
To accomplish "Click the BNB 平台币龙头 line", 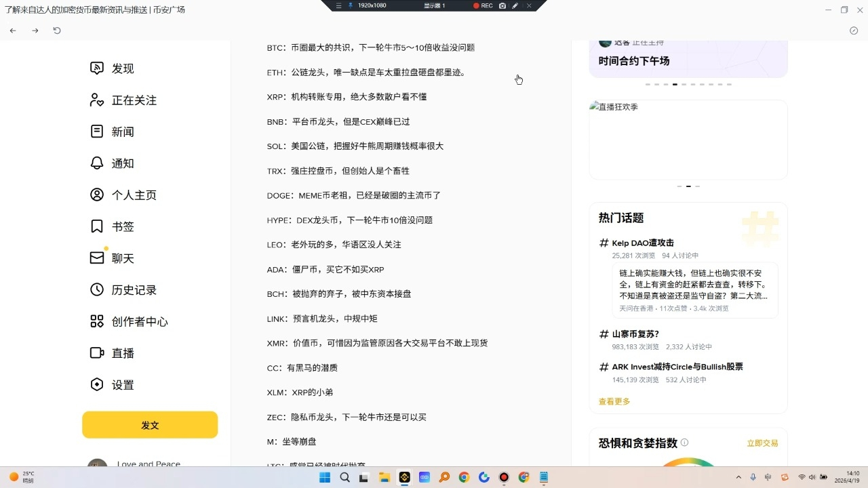I will point(338,121).
